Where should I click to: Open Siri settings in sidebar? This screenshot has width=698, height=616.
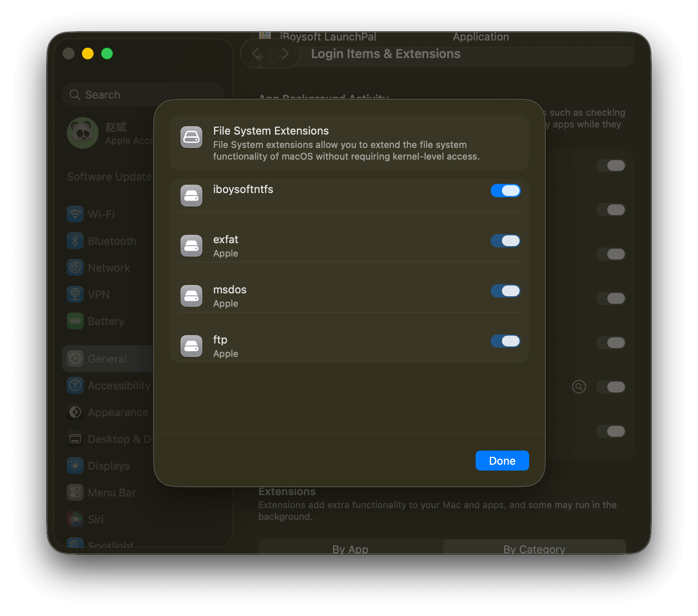click(85, 519)
